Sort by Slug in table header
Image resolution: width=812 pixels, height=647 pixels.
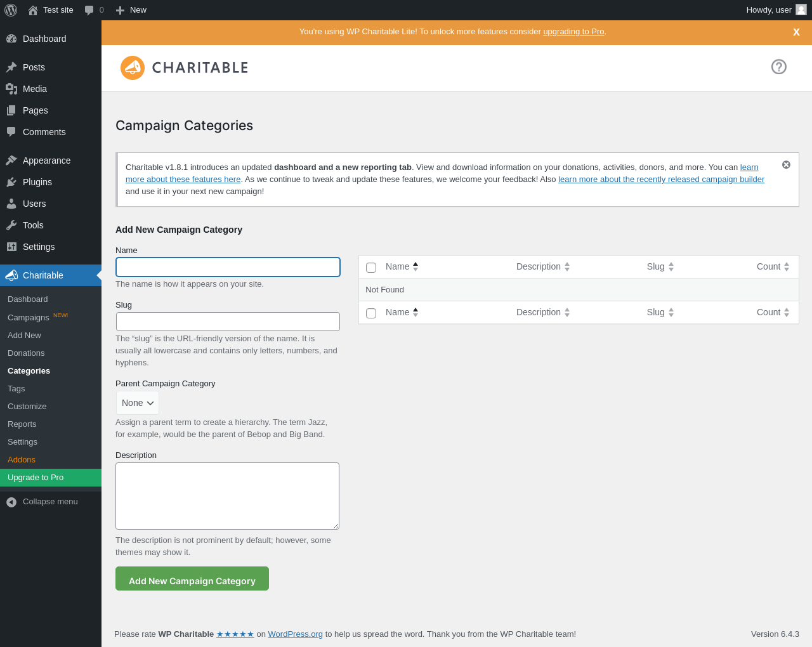660,266
